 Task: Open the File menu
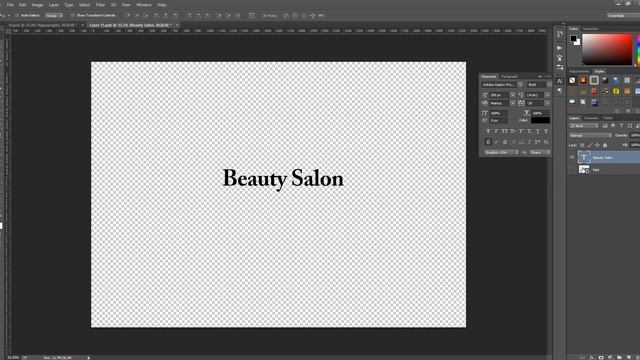tap(10, 5)
